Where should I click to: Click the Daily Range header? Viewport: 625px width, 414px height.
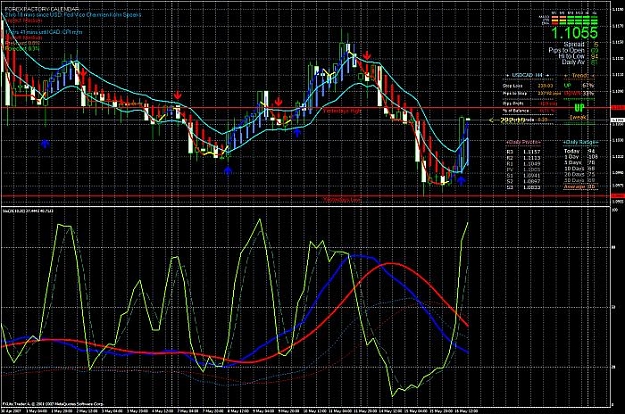coord(581,142)
